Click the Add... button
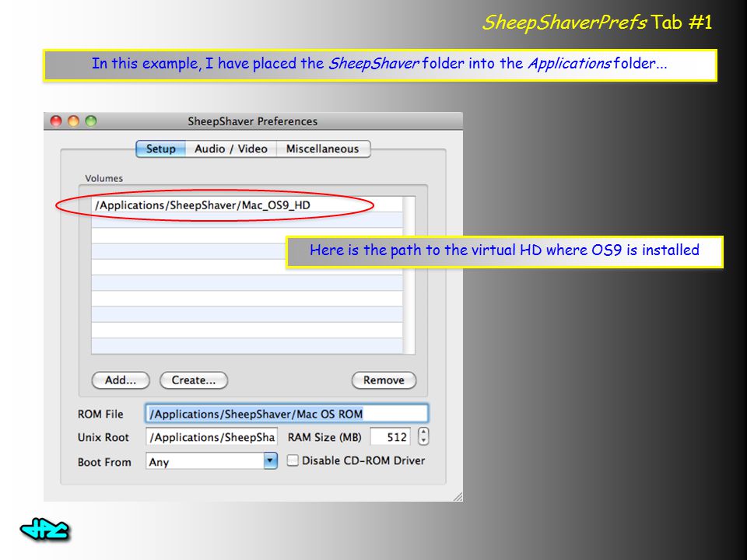 tap(121, 380)
